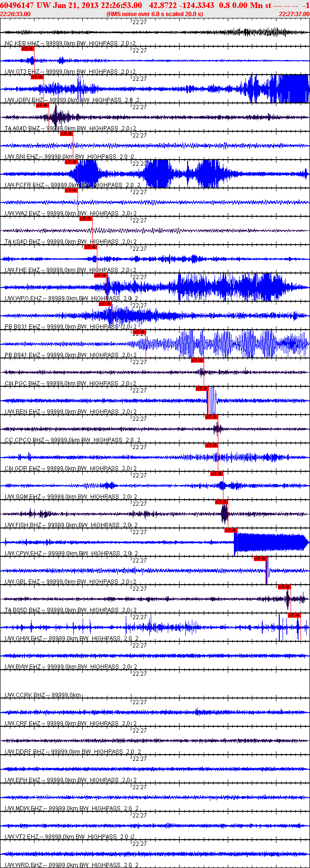The width and height of the screenshot is (310, 868).
Task: Select the red pick marker on UW.GHW trace
Action: [x=294, y=615]
